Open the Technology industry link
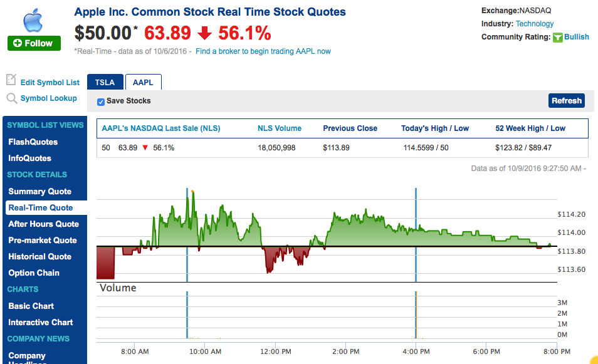The image size is (598, 364). (534, 24)
